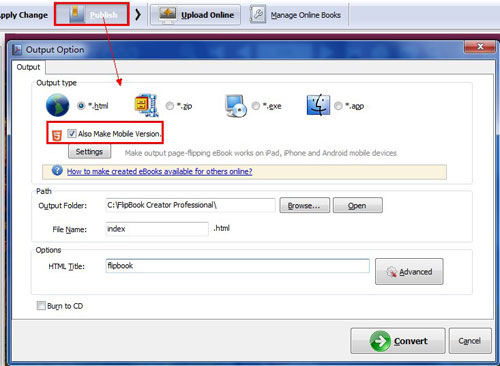Open the Advanced options button
This screenshot has width=500, height=366.
click(x=409, y=272)
